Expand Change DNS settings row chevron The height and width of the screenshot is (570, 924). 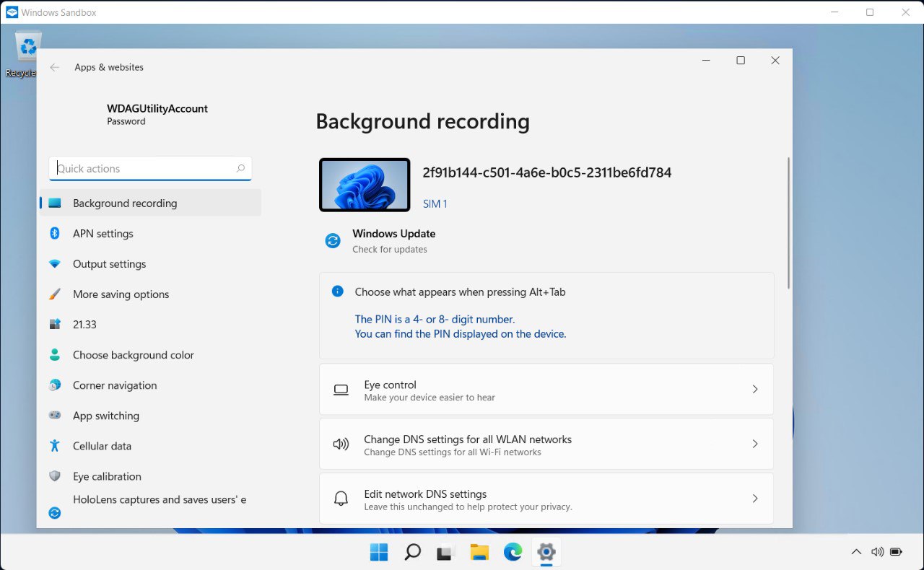coord(755,444)
